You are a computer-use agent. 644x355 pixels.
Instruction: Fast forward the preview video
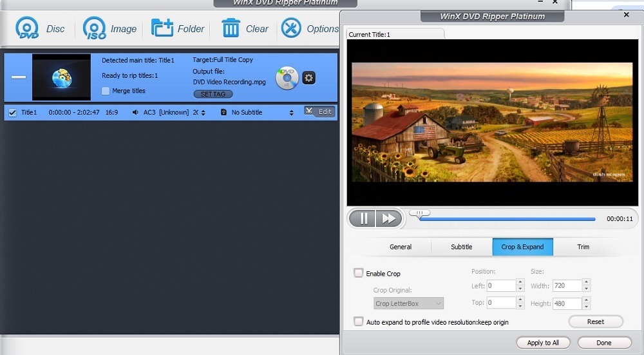(x=388, y=218)
